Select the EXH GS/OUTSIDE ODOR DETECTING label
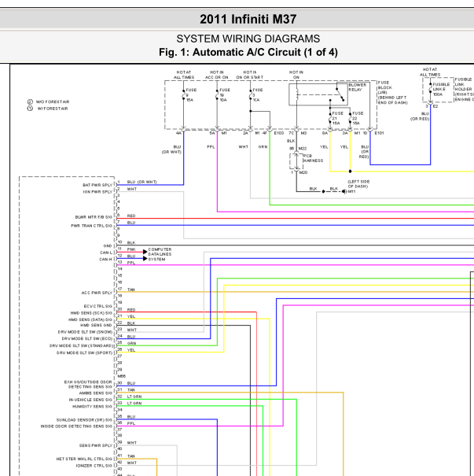 [x=88, y=384]
